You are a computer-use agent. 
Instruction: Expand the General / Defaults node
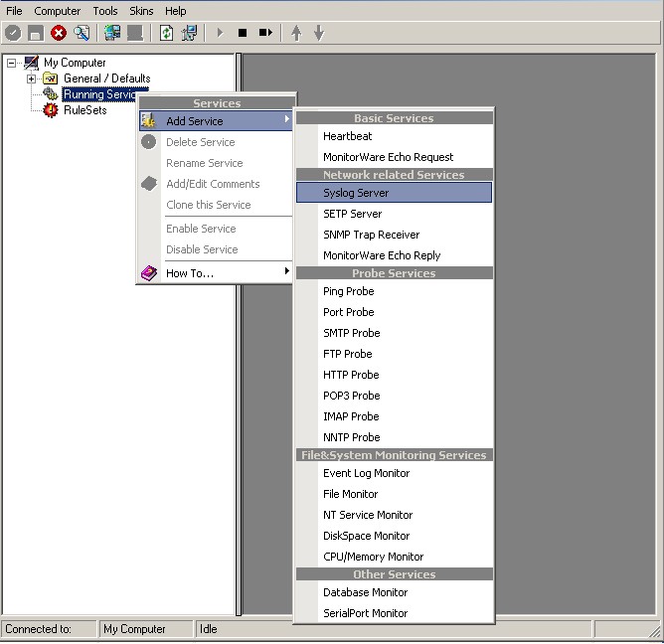(31, 79)
